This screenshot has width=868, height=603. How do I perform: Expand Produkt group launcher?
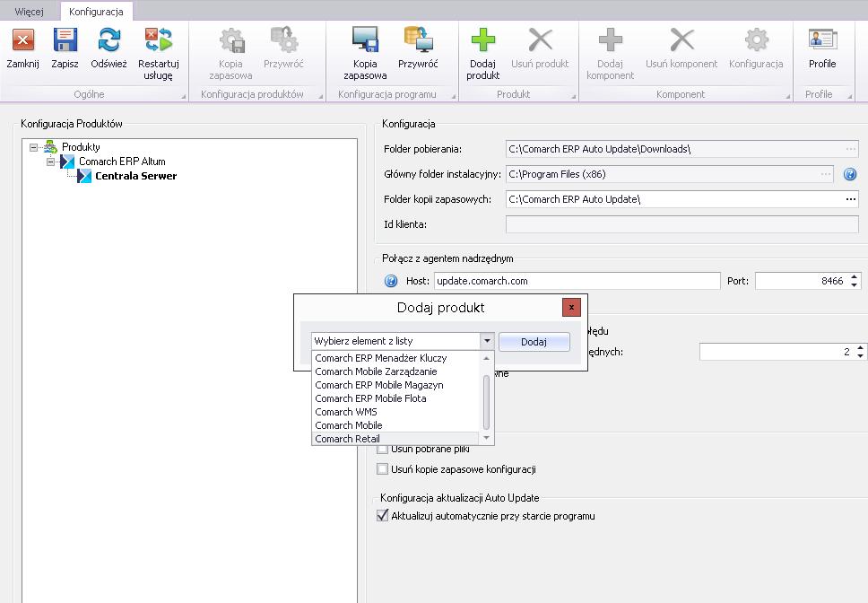[574, 97]
